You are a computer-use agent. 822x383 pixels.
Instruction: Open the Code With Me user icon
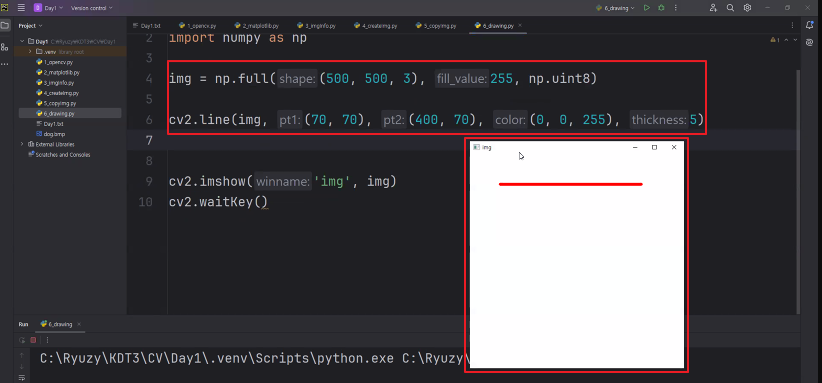(713, 8)
